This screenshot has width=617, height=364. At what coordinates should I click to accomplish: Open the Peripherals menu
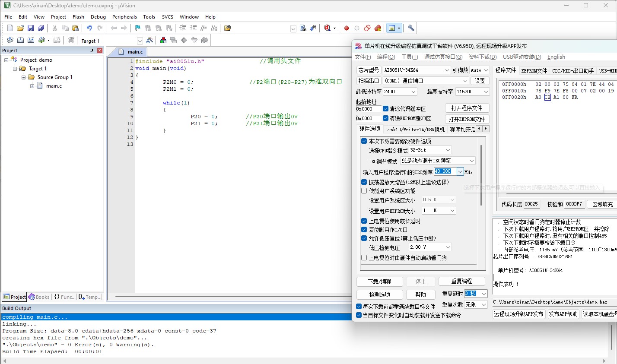click(x=124, y=17)
